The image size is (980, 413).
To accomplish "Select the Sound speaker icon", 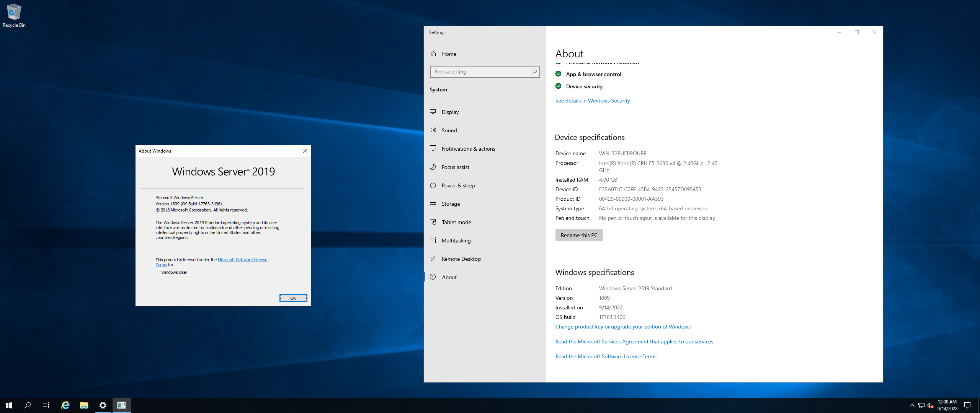I will [433, 130].
